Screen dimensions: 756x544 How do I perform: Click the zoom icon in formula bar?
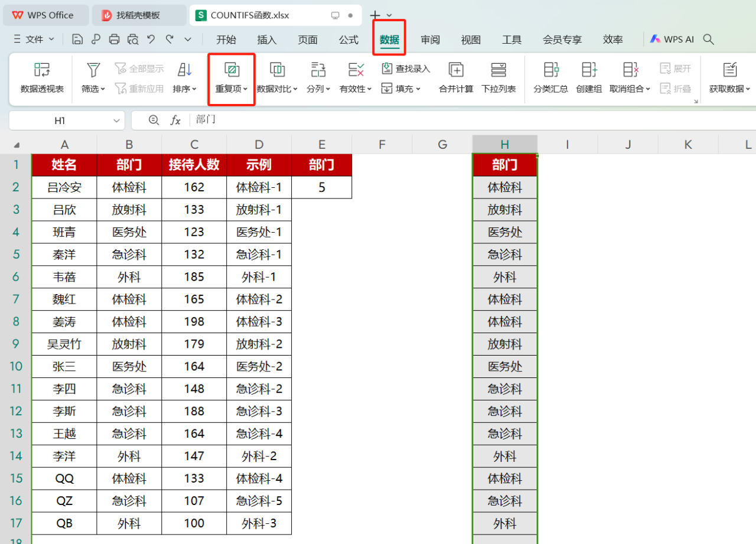(x=154, y=120)
